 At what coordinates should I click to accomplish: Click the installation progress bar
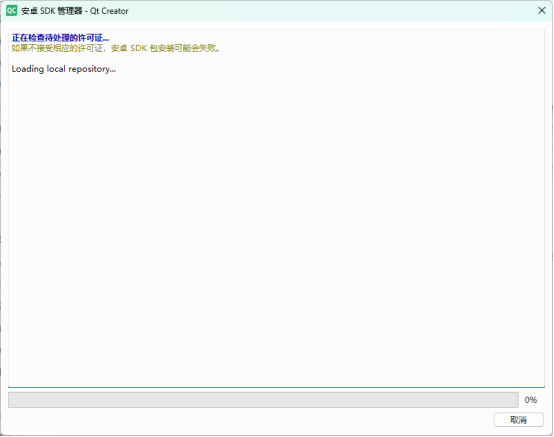[263, 400]
